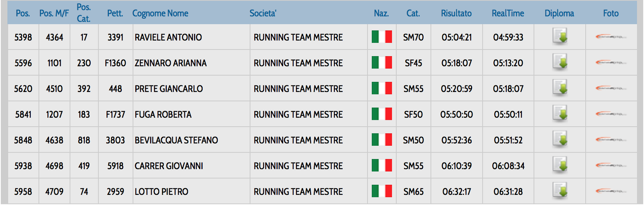Click Italian flag in Prete Giancarlo row
The width and height of the screenshot is (644, 205).
click(381, 88)
